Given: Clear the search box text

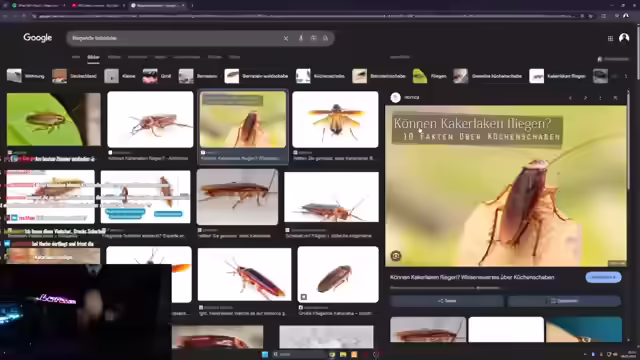Looking at the screenshot, I should click(x=286, y=38).
